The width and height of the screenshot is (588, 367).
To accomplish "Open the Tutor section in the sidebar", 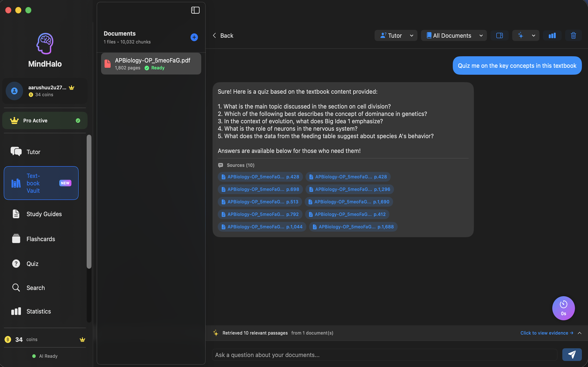I will (33, 151).
